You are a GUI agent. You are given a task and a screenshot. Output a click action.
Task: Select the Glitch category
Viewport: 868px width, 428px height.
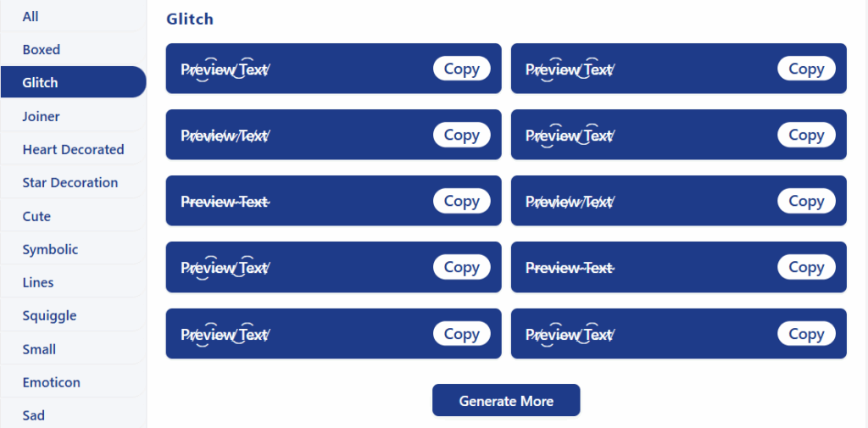[73, 82]
